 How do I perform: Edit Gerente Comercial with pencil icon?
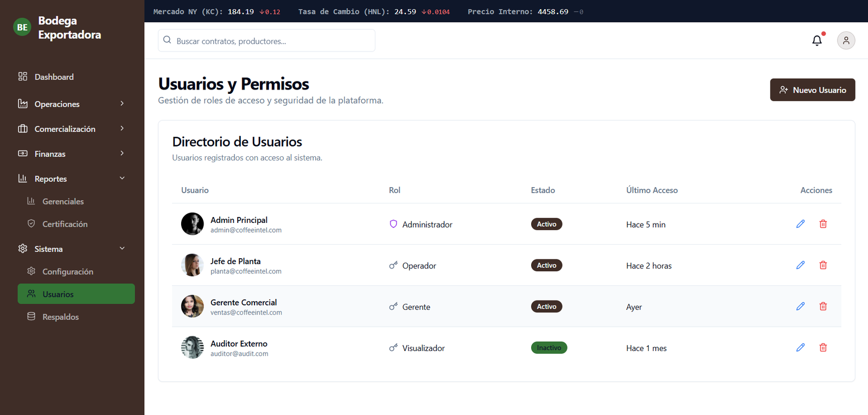click(x=800, y=307)
